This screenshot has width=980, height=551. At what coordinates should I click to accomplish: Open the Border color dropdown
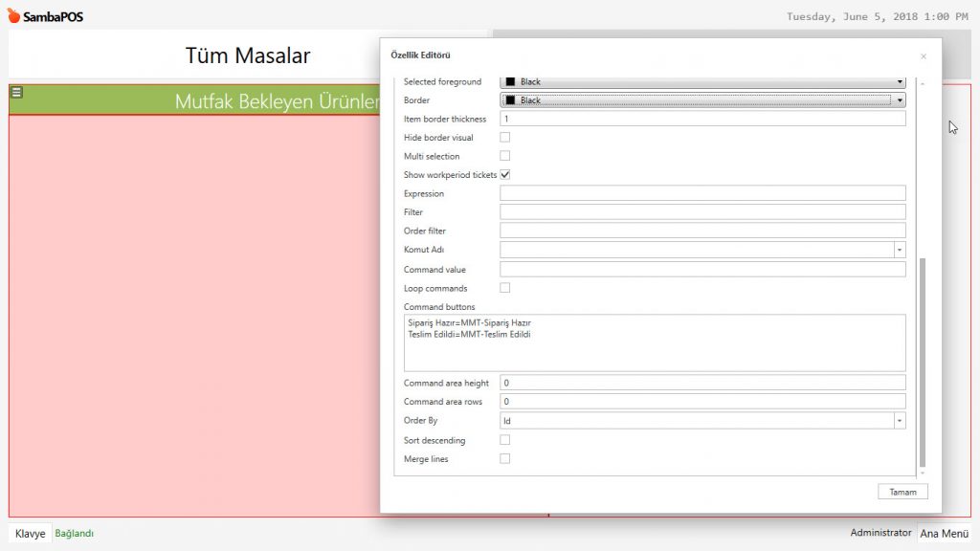pos(900,100)
